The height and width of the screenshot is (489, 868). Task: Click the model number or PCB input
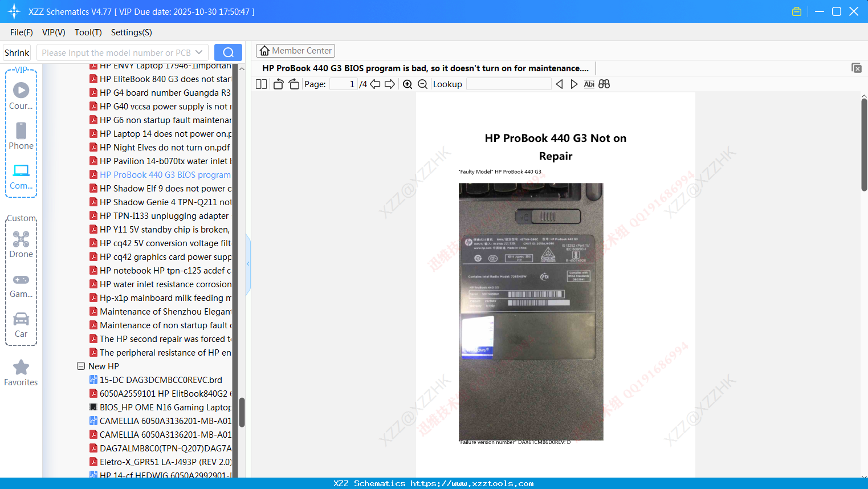116,52
